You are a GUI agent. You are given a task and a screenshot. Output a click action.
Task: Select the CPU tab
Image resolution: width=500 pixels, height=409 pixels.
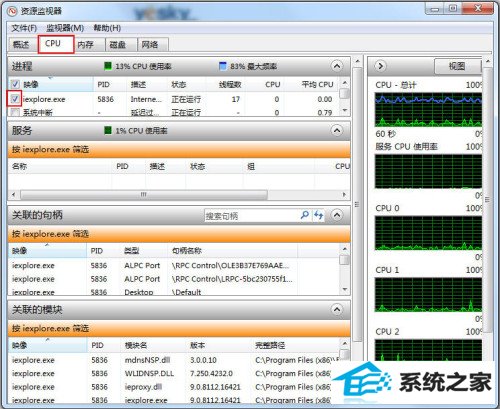[x=56, y=44]
